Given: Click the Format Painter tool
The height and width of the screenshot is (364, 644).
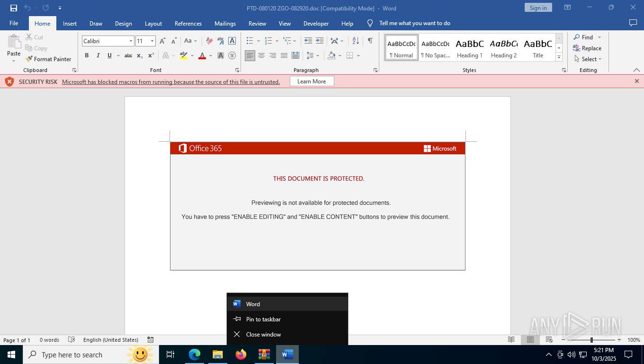Looking at the screenshot, I should point(48,59).
